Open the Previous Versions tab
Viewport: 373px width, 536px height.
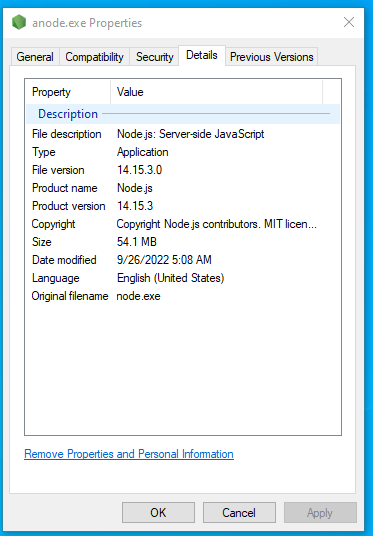click(x=271, y=57)
